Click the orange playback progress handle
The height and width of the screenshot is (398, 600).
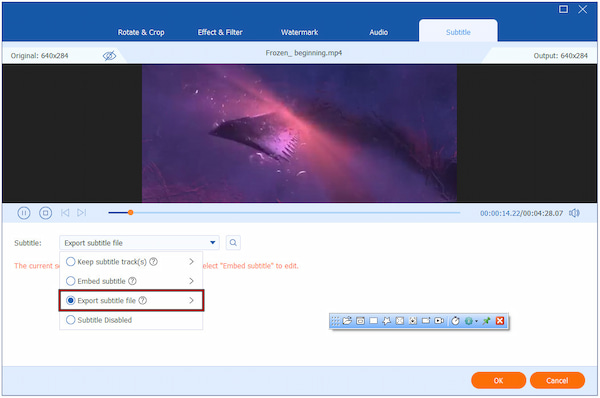pyautogui.click(x=130, y=212)
